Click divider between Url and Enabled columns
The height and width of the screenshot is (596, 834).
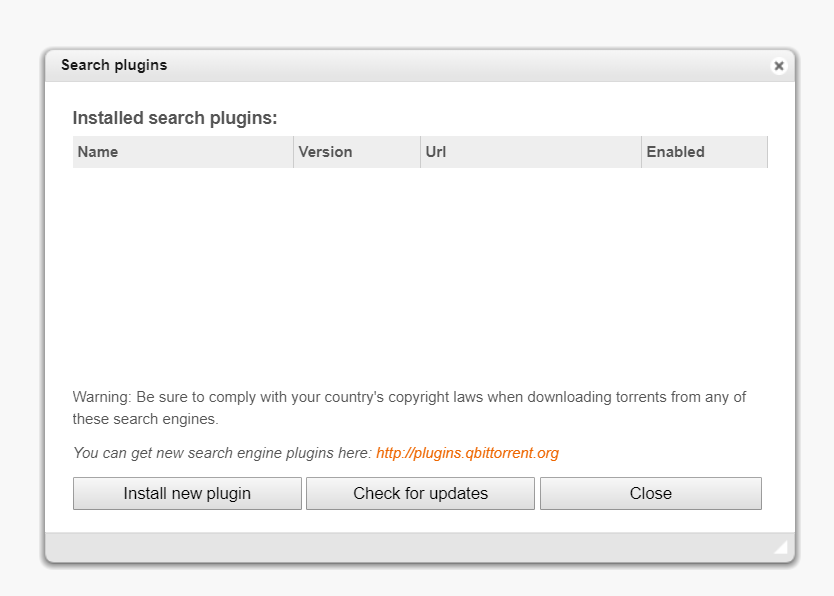coord(641,152)
